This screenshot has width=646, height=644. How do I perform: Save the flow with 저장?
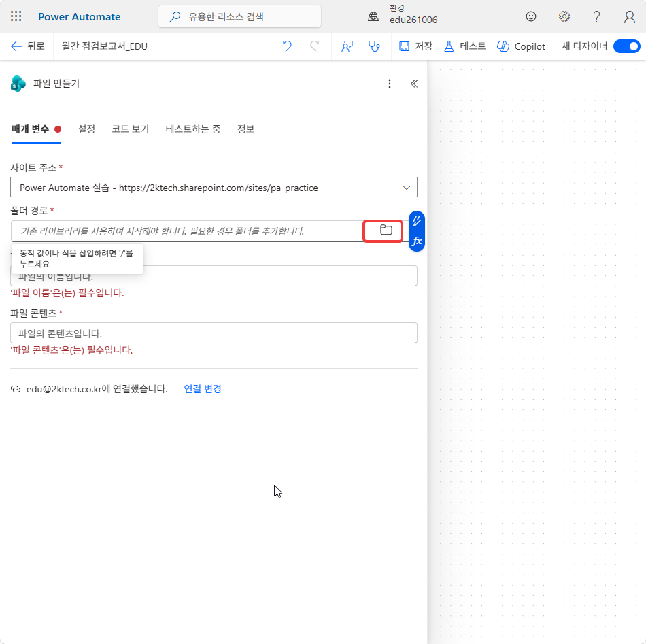pyautogui.click(x=415, y=46)
